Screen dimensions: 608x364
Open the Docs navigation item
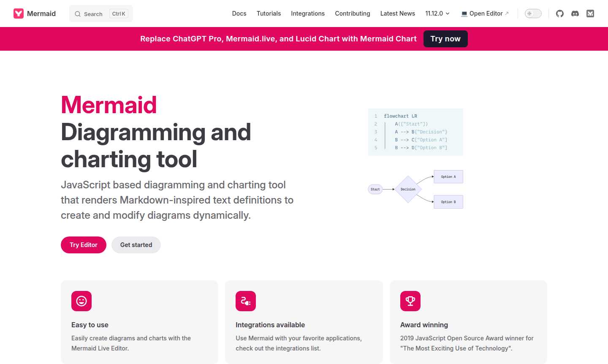tap(239, 13)
